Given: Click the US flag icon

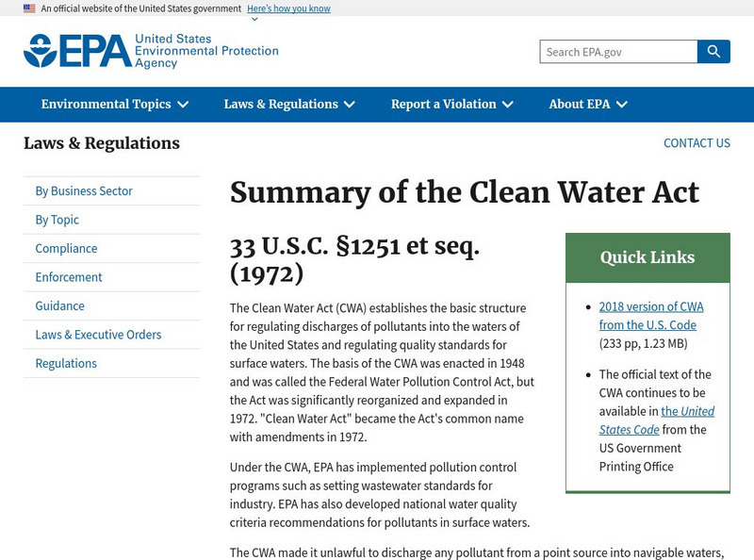Looking at the screenshot, I should pyautogui.click(x=29, y=8).
